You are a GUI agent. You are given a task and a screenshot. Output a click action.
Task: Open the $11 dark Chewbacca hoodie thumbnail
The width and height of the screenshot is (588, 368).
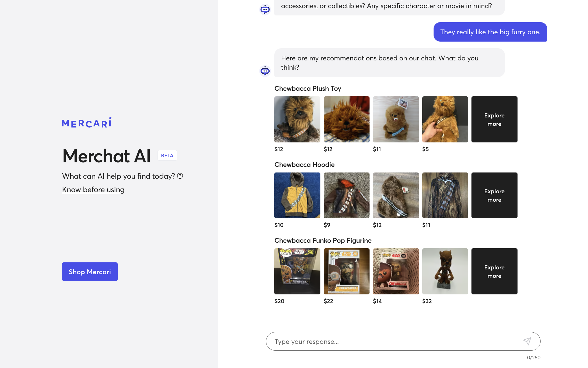(445, 195)
